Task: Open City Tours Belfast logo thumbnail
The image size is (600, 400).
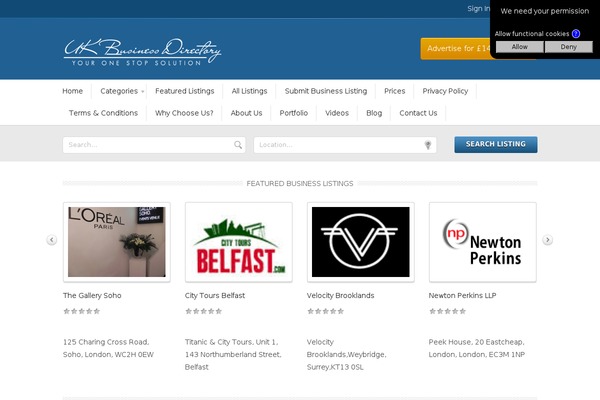Action: tap(239, 242)
